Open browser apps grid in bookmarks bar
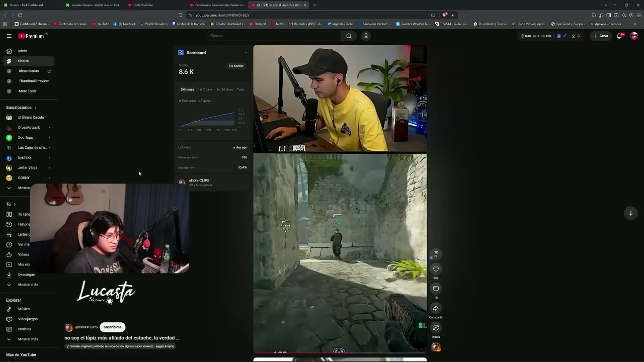 (5, 24)
